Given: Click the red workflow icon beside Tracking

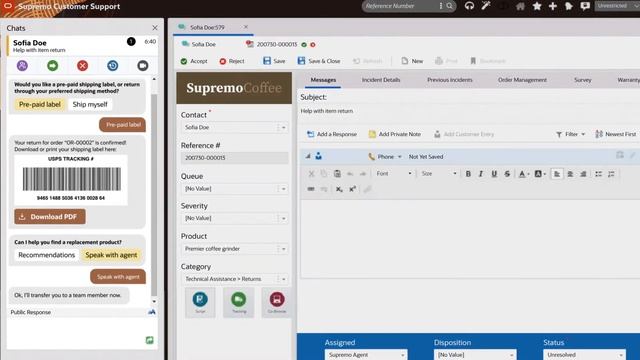Looking at the screenshot, I should point(277,302).
